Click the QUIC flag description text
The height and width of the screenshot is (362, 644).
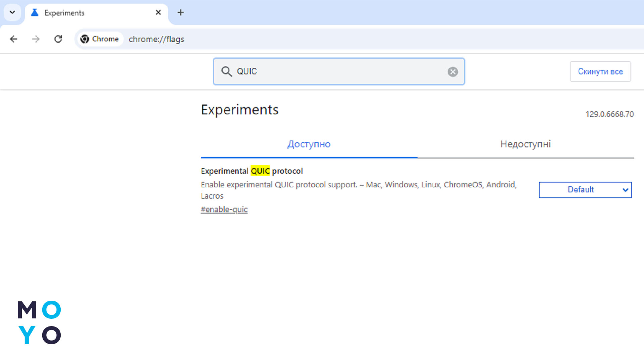pyautogui.click(x=359, y=190)
